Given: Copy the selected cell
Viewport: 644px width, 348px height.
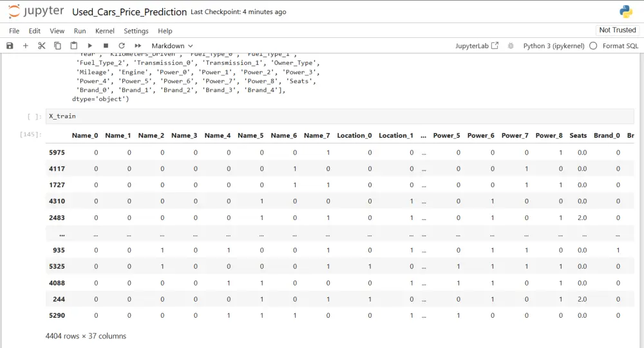Looking at the screenshot, I should click(x=58, y=46).
